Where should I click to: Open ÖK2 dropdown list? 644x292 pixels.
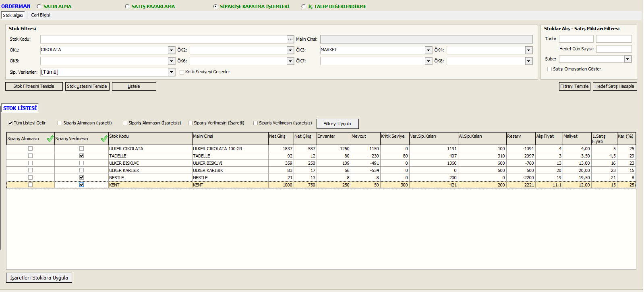[x=290, y=50]
